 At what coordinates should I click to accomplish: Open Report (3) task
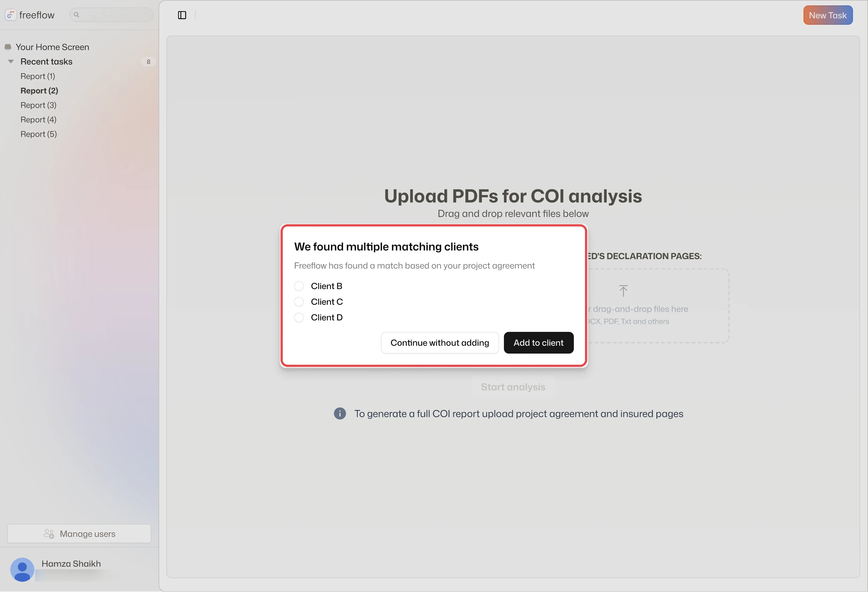39,105
